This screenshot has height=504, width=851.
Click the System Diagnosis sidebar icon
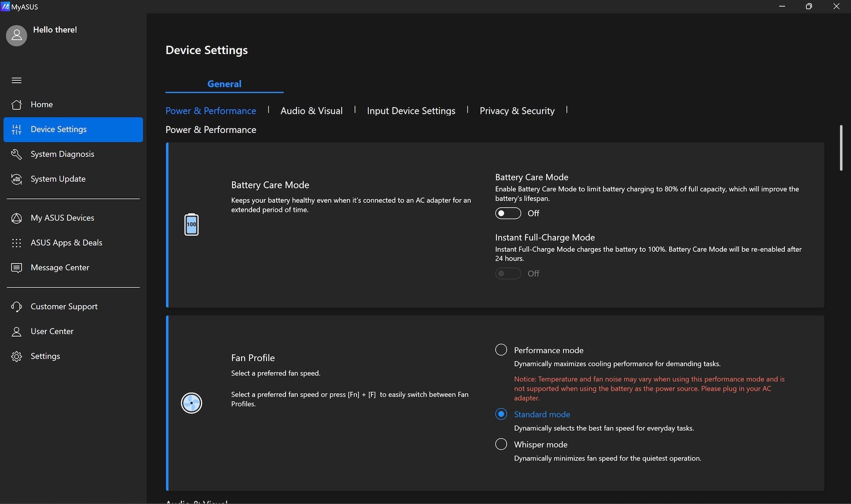[16, 154]
